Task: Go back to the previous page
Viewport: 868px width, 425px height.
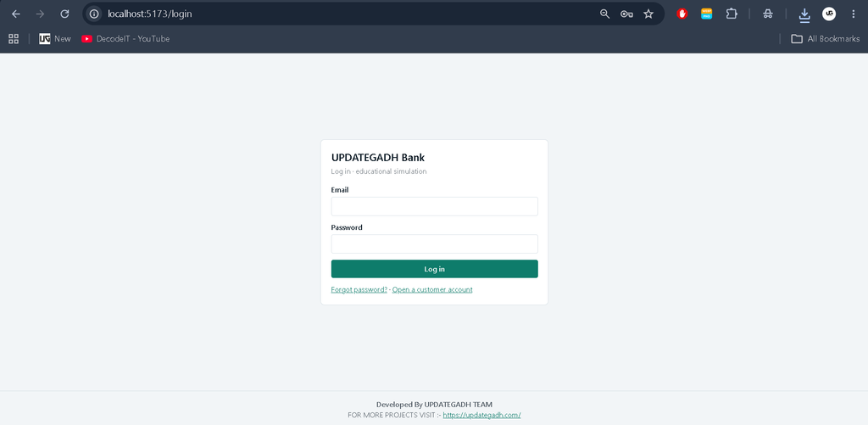Action: pos(16,14)
